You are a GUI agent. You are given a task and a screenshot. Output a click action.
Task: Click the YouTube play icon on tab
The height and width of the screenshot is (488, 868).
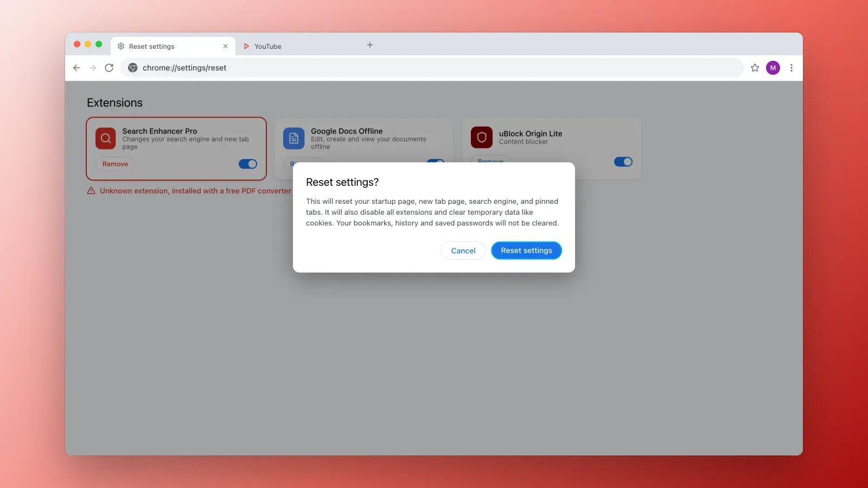tap(246, 46)
